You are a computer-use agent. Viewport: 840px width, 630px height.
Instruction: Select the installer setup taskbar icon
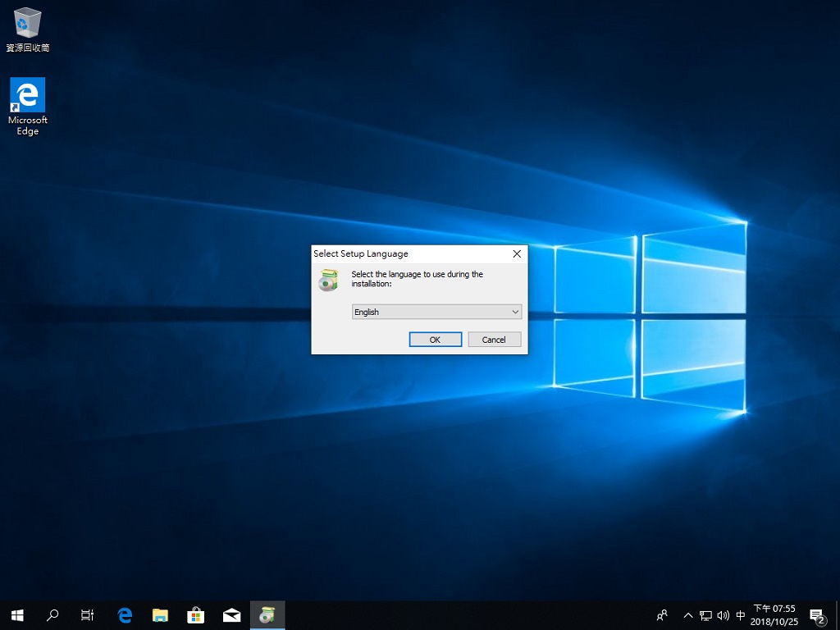(267, 615)
